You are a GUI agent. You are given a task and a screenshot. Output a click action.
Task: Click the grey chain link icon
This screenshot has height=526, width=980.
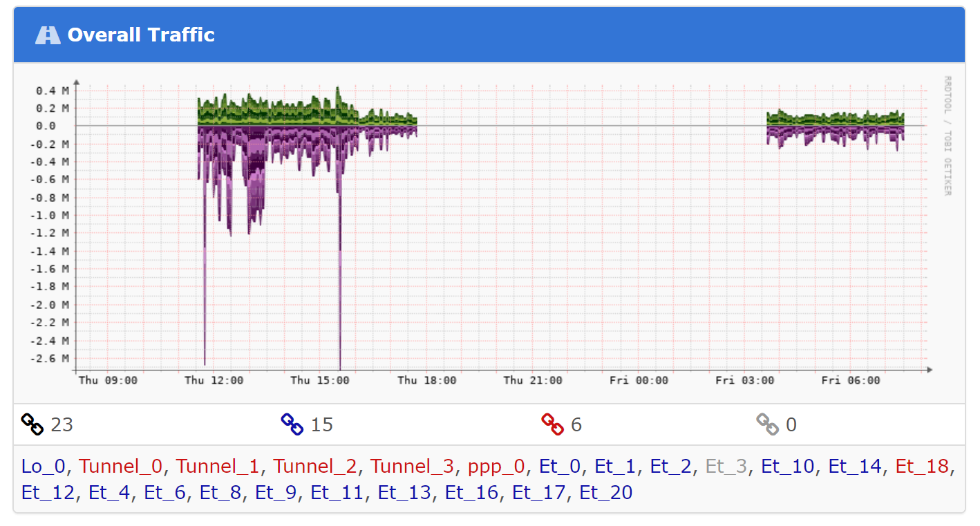(x=767, y=424)
